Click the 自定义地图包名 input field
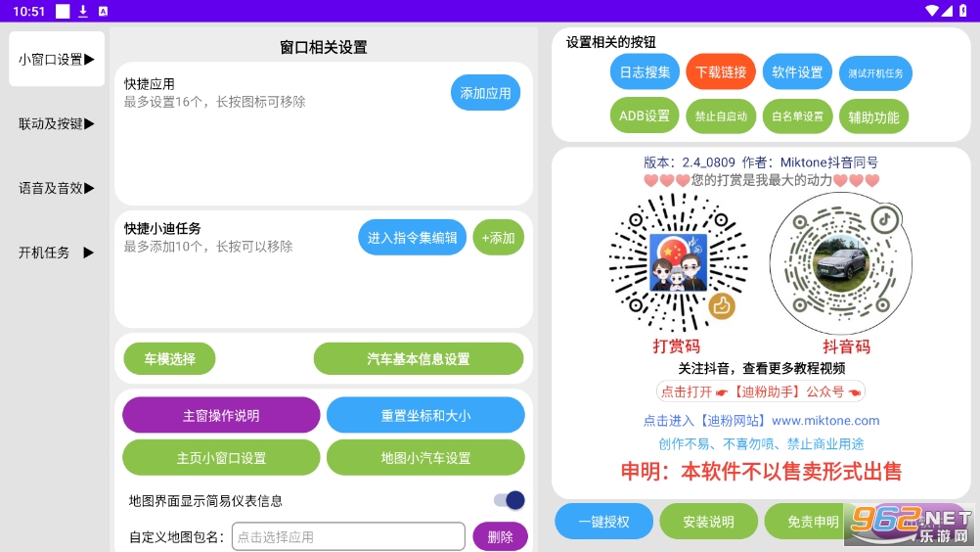Image resolution: width=980 pixels, height=552 pixels. click(x=348, y=536)
